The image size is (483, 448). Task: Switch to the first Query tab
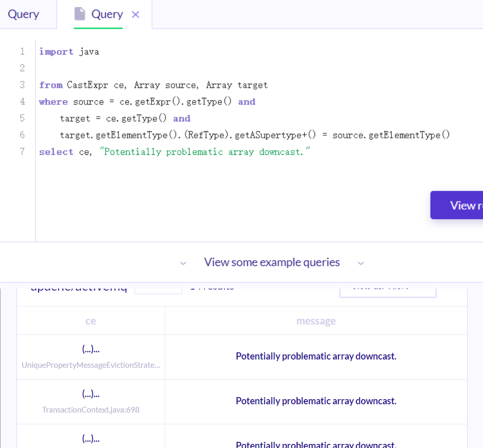click(24, 14)
